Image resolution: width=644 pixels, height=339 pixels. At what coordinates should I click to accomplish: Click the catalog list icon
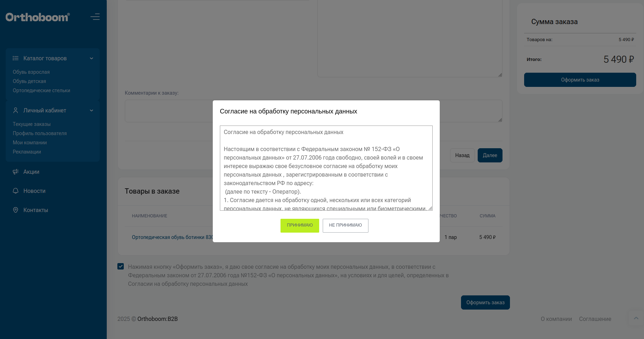click(16, 58)
